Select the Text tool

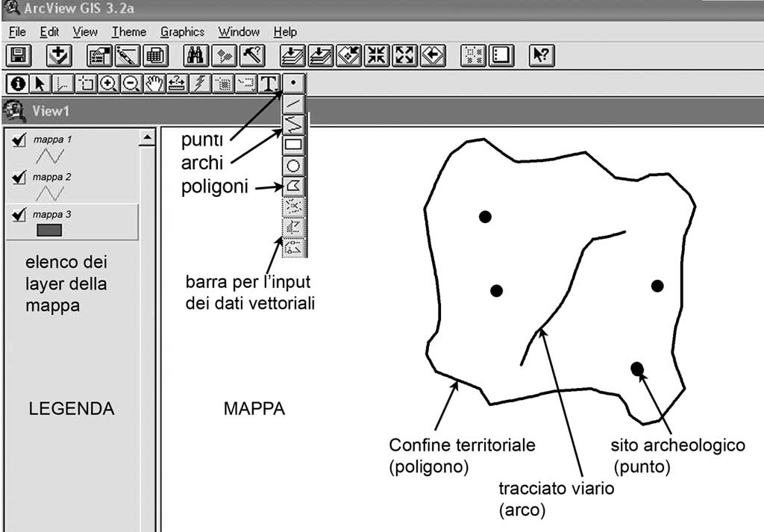tap(269, 84)
